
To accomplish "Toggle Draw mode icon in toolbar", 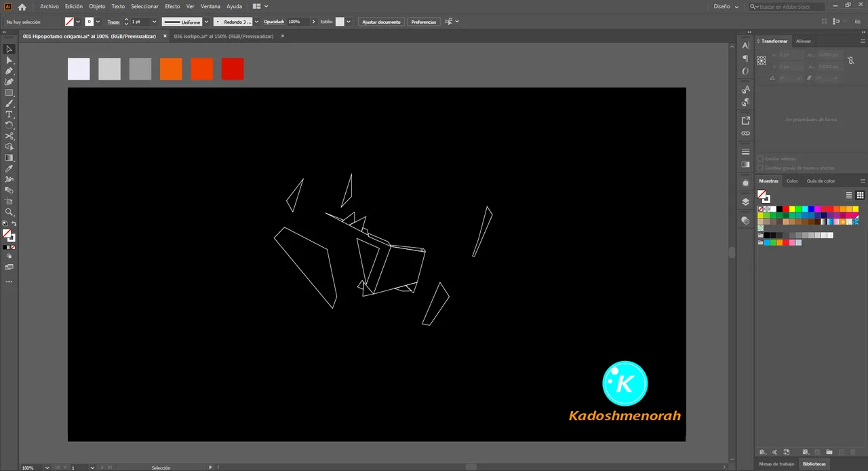I will pyautogui.click(x=9, y=257).
